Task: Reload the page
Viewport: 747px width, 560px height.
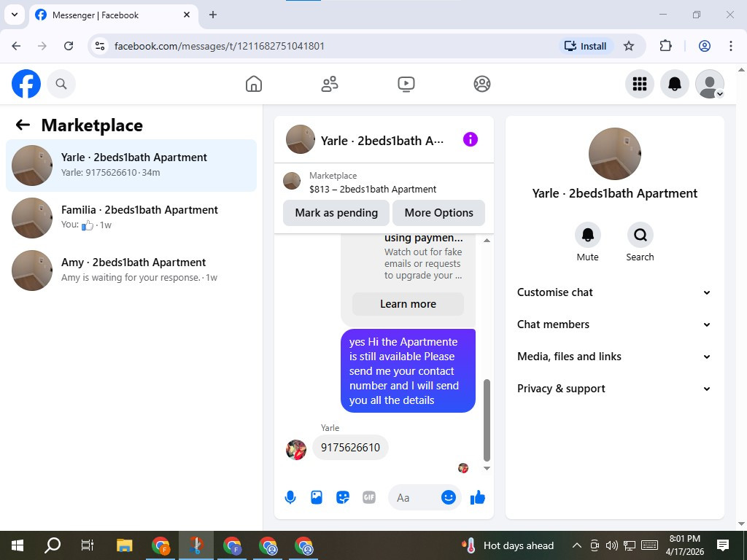Action: click(x=69, y=46)
